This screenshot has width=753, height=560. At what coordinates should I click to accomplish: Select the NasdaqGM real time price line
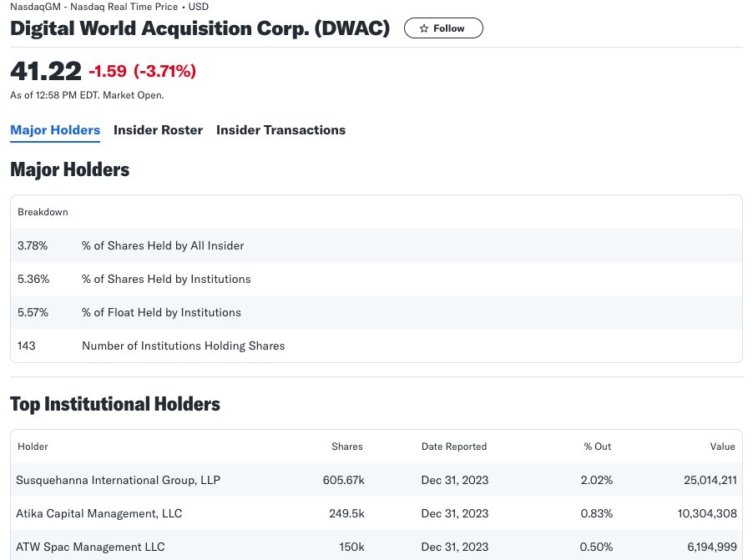click(109, 7)
